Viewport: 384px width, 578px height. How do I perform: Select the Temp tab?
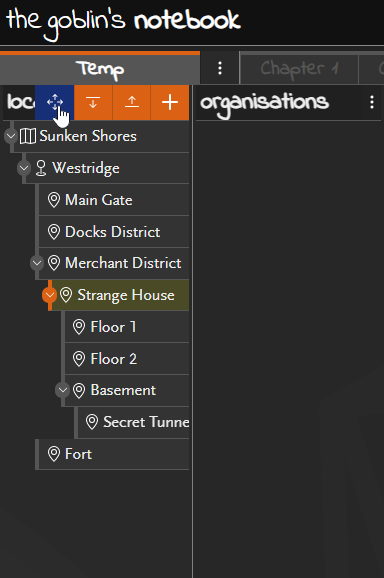tap(100, 69)
